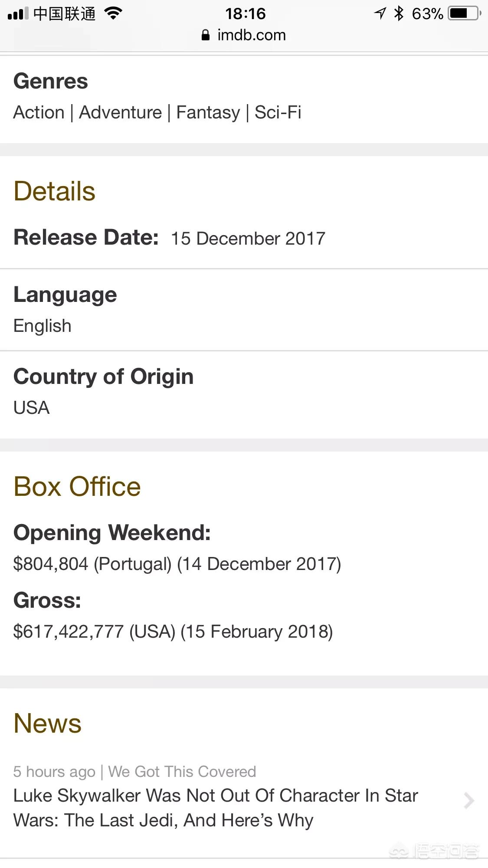Tap the English language entry
The height and width of the screenshot is (868, 488).
[42, 326]
